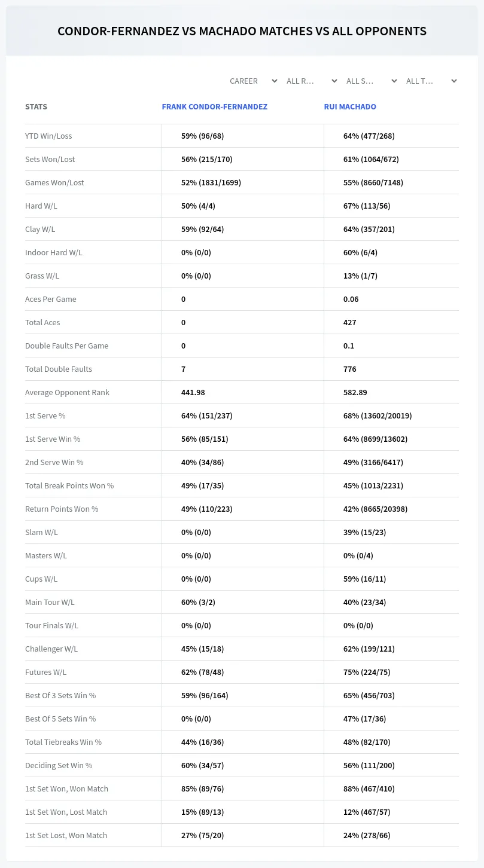Open the CAREER filter dropdown

pos(253,81)
